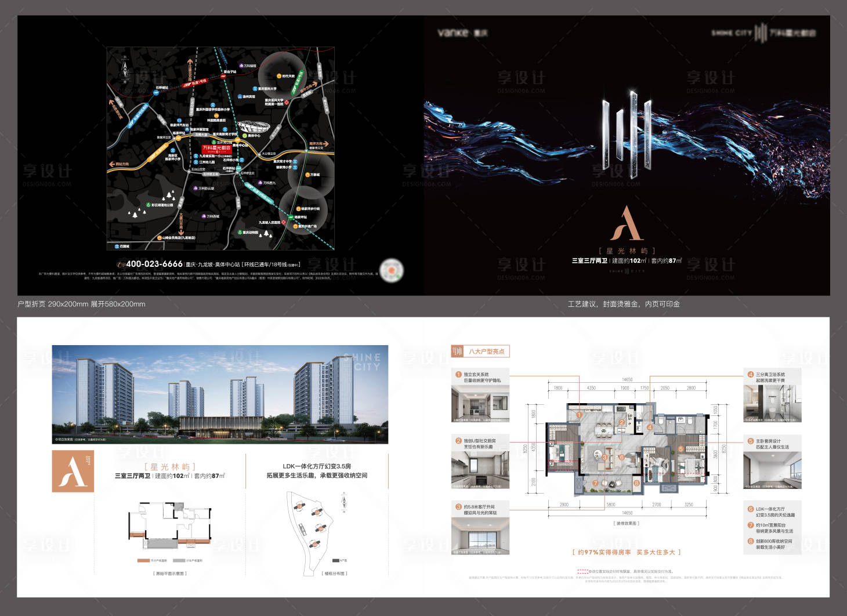Click marker 4 on the furnished floor plan
The width and height of the screenshot is (847, 616).
(650, 427)
